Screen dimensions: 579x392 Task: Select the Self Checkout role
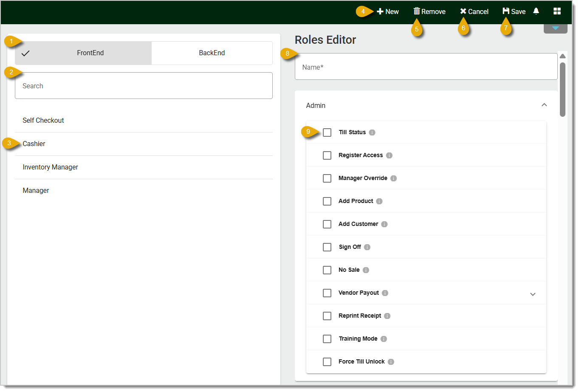144,121
